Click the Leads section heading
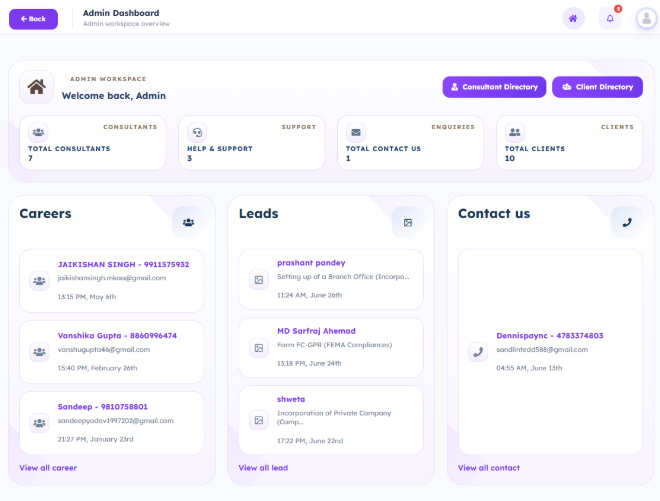The width and height of the screenshot is (660, 501). pos(258,213)
